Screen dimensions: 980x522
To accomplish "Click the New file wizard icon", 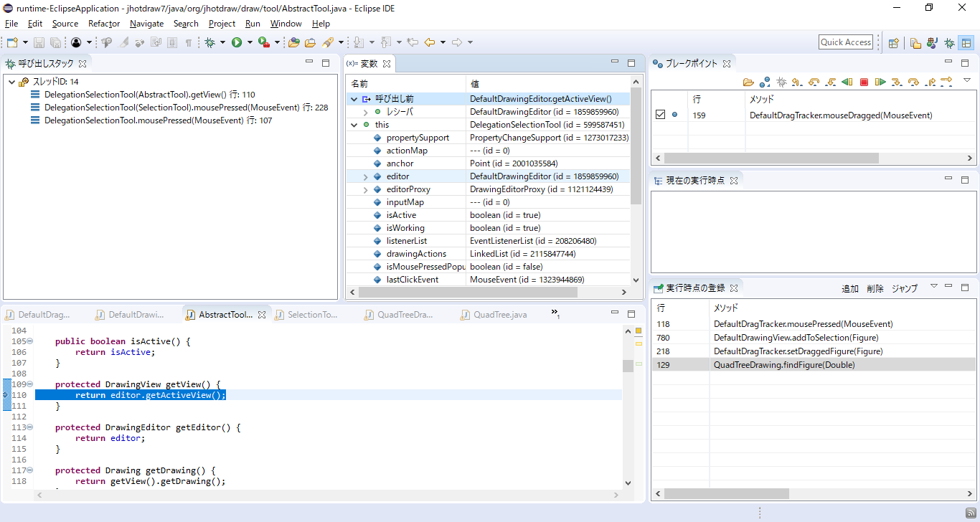I will tap(12, 42).
